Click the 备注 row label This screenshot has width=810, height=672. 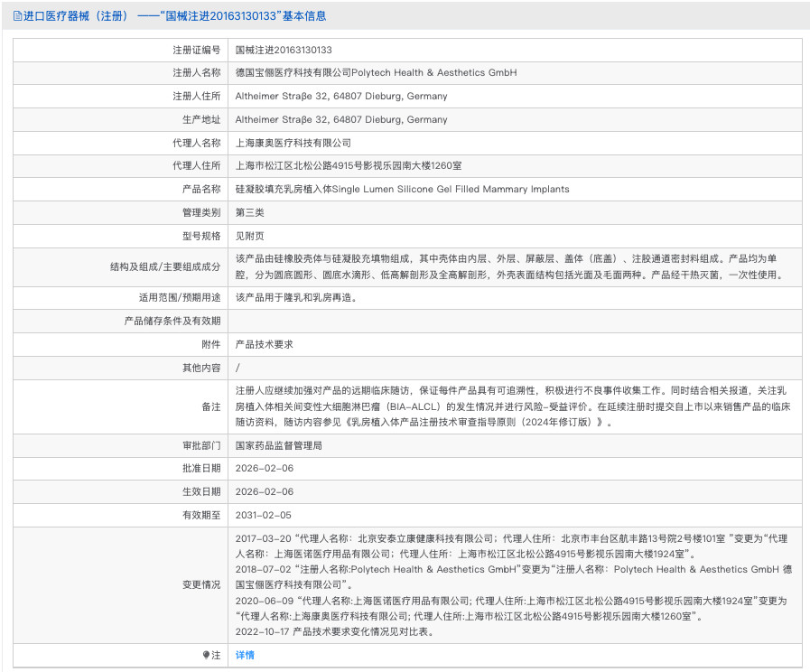coord(210,406)
